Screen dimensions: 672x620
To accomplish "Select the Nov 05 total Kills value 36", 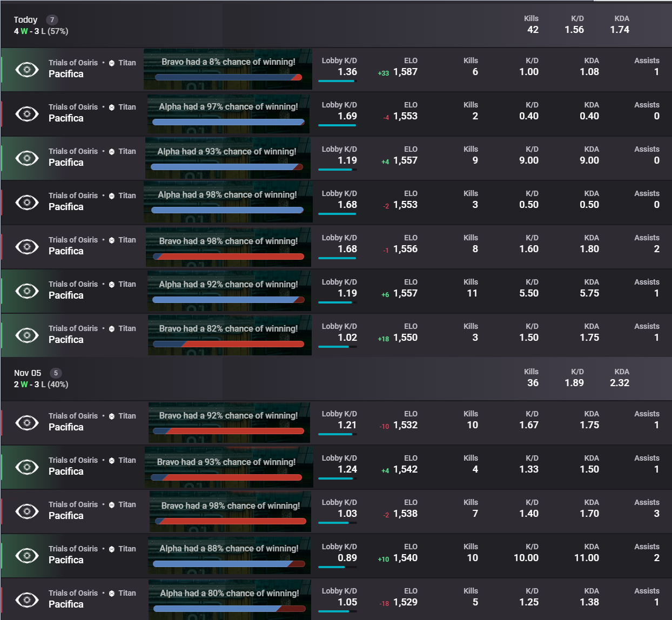I will point(533,383).
